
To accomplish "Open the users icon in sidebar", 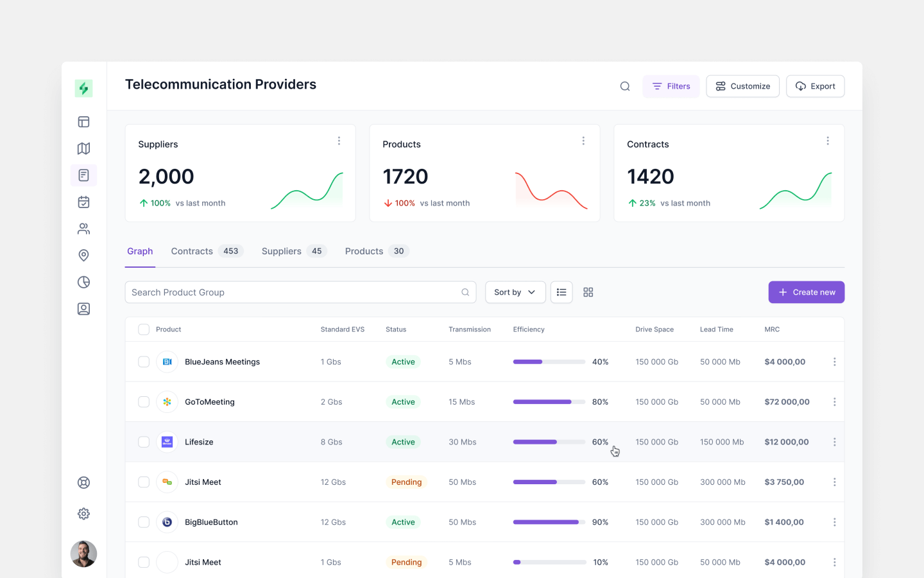I will pos(83,229).
